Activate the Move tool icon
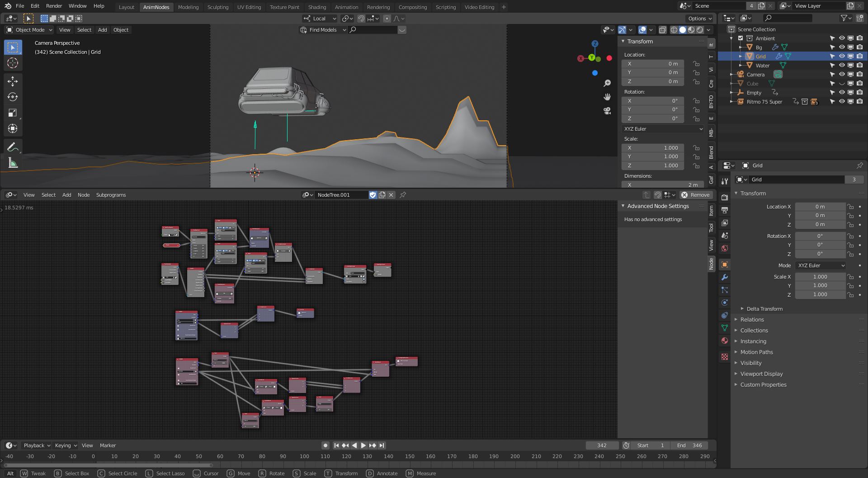 click(13, 81)
